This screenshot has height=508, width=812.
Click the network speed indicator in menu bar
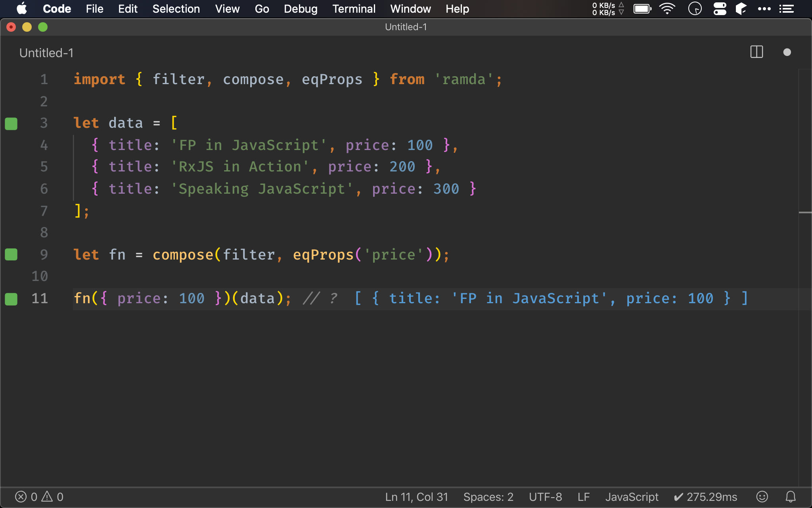coord(608,9)
